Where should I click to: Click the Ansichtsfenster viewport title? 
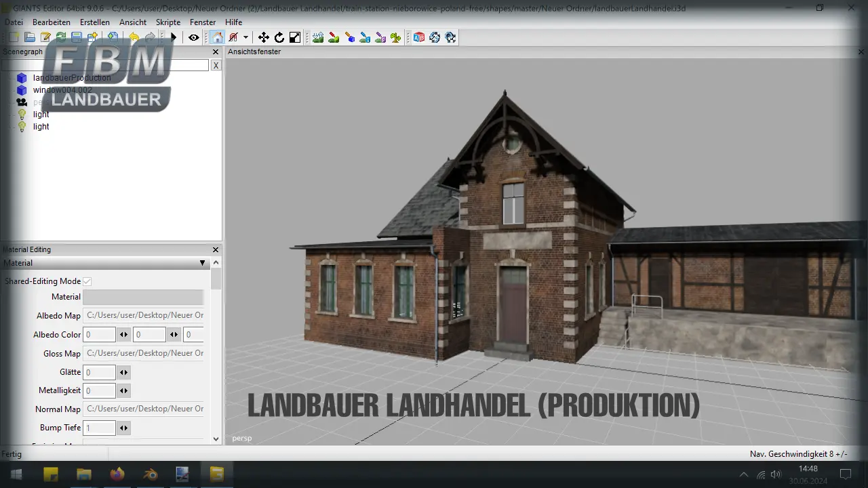pos(254,52)
